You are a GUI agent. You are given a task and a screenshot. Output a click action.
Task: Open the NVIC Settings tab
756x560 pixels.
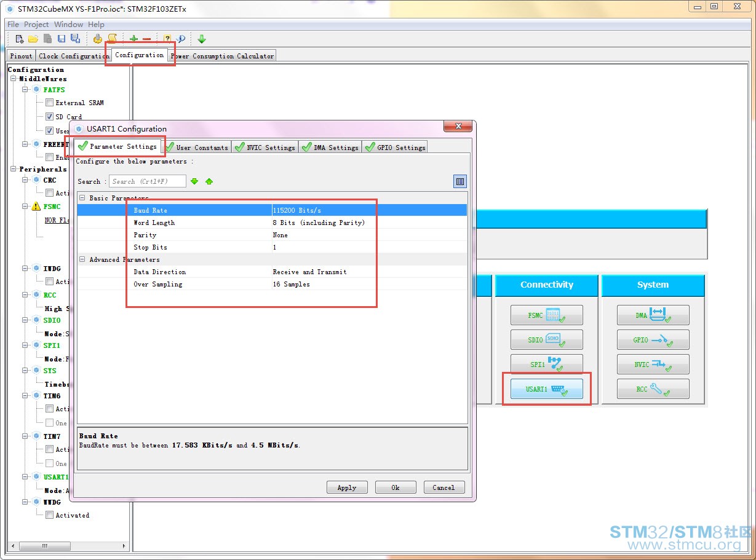(x=265, y=147)
